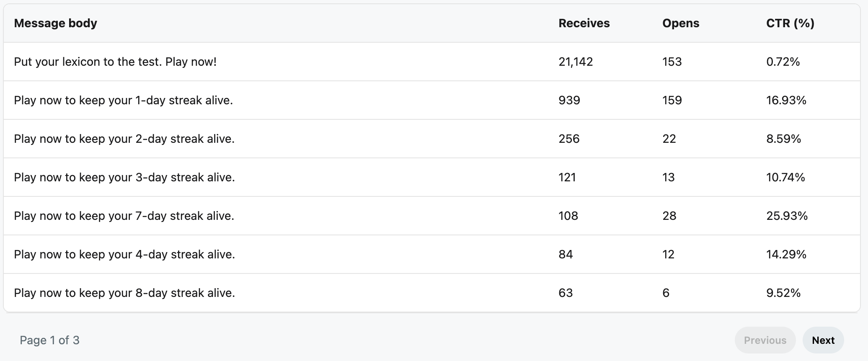
Task: Click the 159 opens cell
Action: [x=672, y=100]
